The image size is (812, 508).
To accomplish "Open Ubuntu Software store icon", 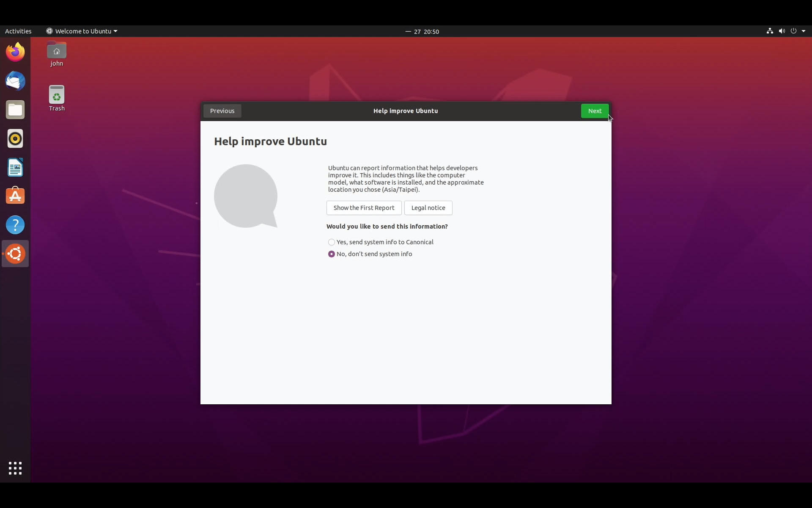I will (x=15, y=196).
